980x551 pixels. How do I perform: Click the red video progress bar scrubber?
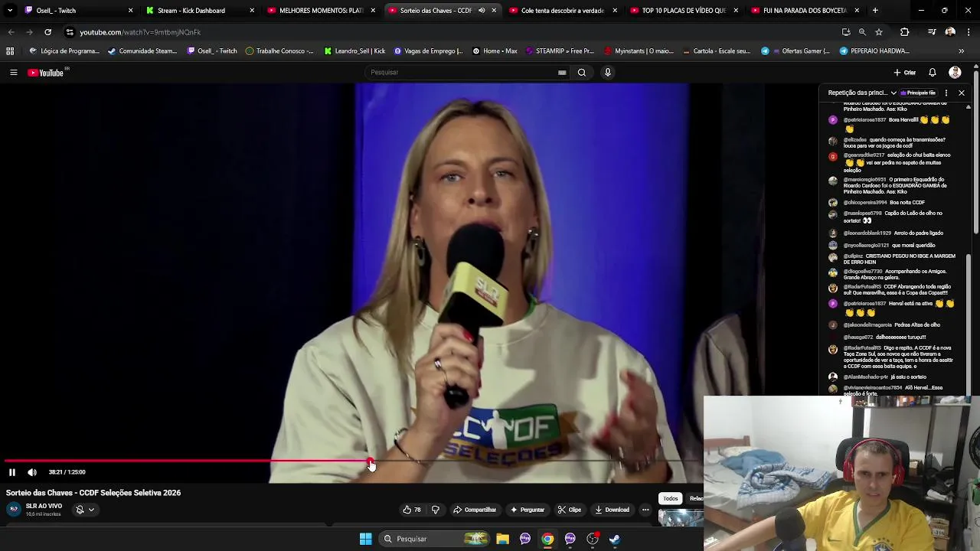[x=370, y=461]
